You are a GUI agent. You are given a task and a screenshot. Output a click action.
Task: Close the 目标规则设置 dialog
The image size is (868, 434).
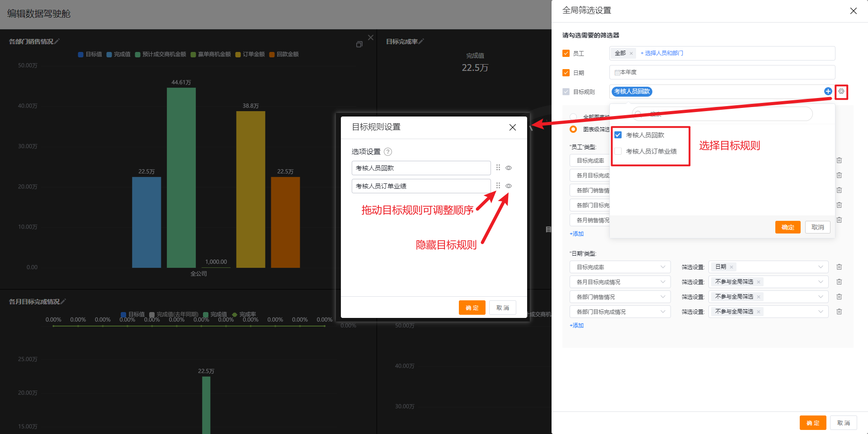pos(512,127)
